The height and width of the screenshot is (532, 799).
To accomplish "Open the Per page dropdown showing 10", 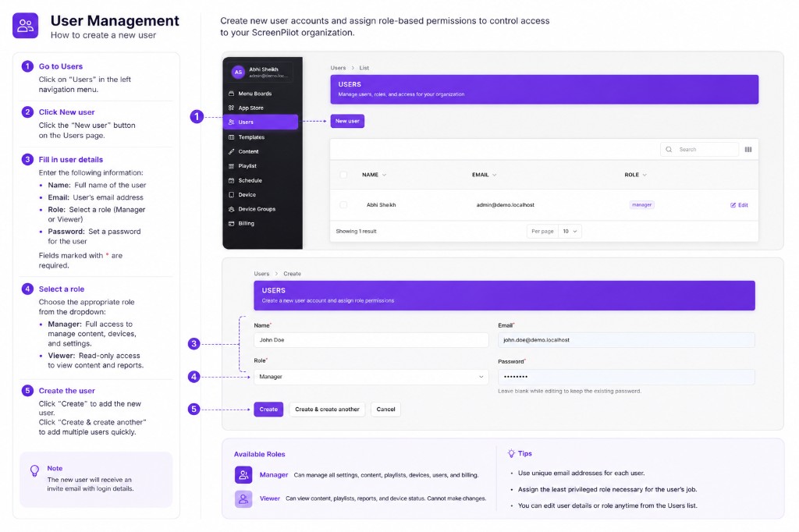I will click(x=570, y=232).
